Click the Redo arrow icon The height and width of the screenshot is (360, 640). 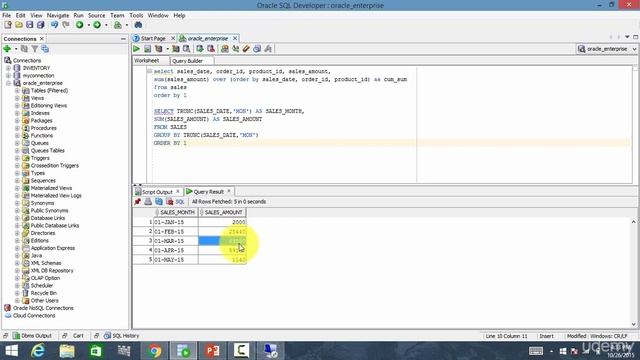tap(66, 25)
